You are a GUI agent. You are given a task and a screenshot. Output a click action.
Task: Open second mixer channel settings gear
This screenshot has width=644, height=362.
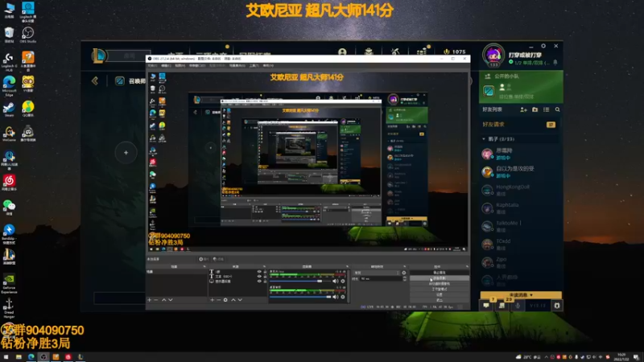point(343,297)
